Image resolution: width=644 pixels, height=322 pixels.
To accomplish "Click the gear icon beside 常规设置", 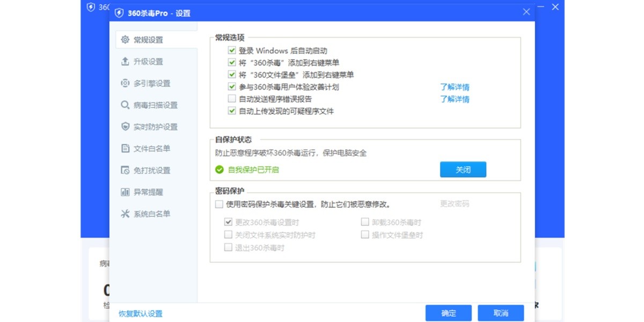I will pos(125,40).
